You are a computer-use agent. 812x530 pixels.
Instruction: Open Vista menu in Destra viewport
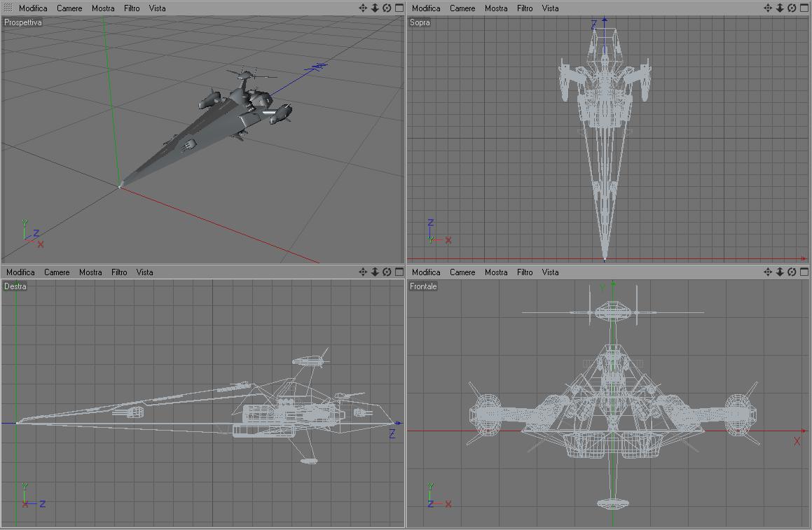(144, 272)
